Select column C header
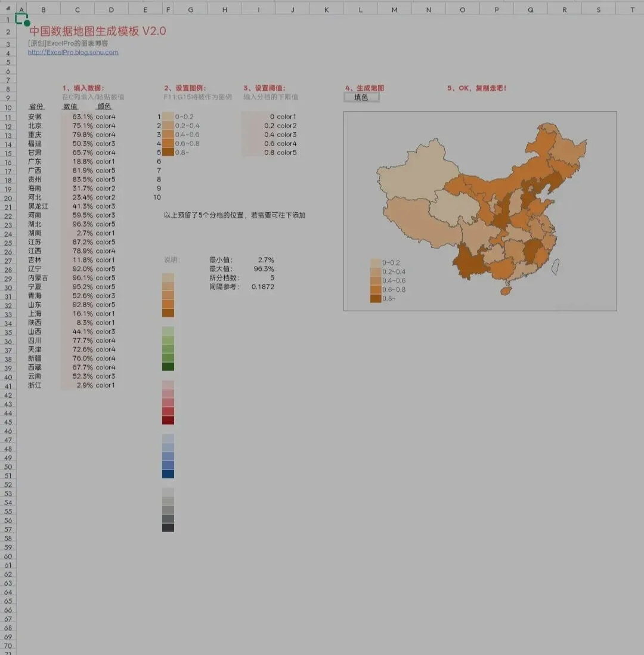The height and width of the screenshot is (655, 644). (78, 10)
